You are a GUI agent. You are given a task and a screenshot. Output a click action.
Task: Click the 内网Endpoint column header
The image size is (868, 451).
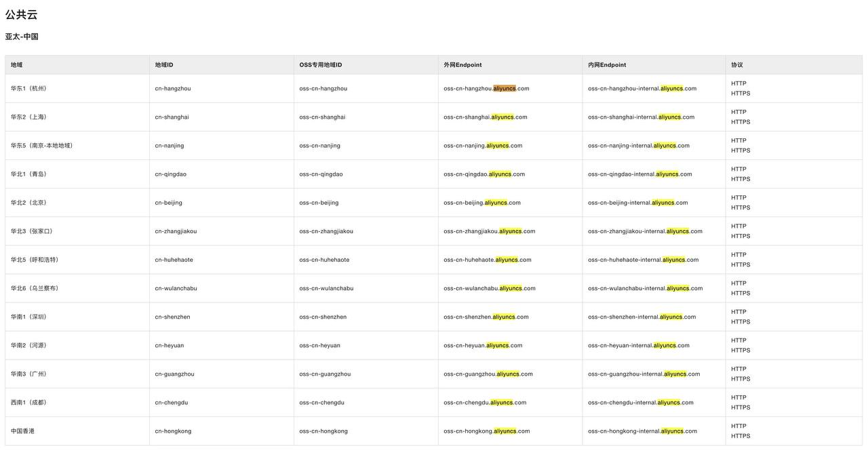click(607, 65)
